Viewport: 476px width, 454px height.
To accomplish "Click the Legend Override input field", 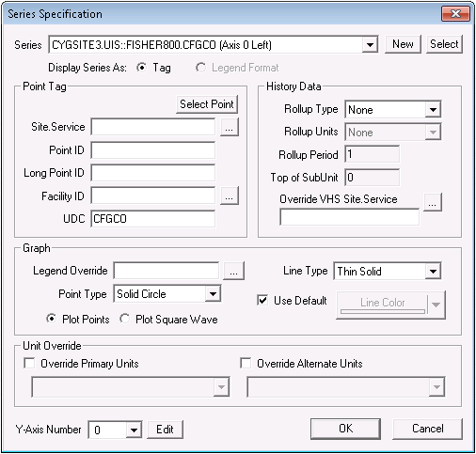I will coord(167,271).
